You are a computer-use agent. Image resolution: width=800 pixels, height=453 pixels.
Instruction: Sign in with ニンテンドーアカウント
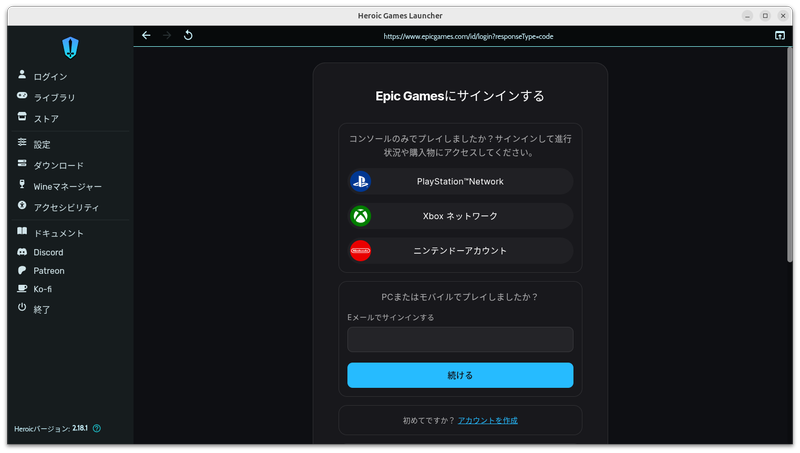coord(460,250)
